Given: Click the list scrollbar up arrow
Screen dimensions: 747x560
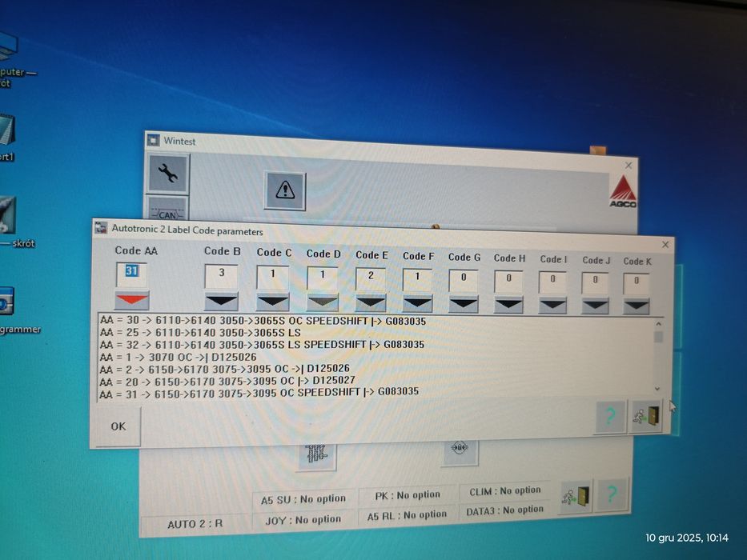Looking at the screenshot, I should (x=658, y=324).
